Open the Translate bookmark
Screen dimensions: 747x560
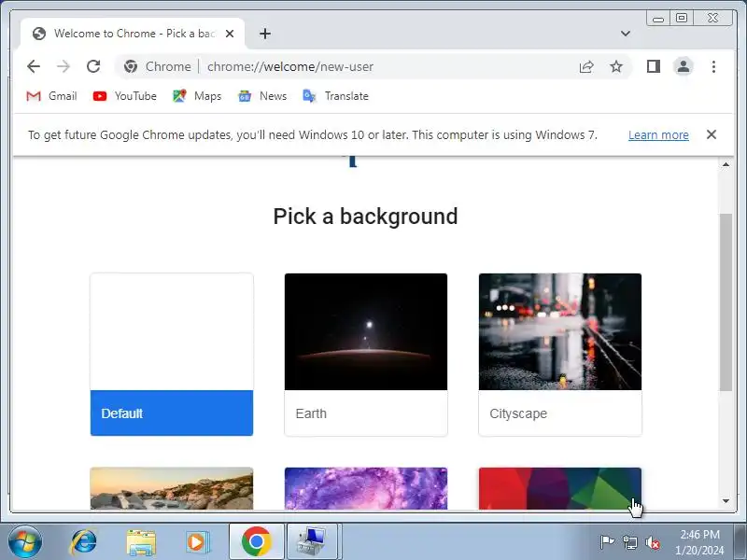335,96
